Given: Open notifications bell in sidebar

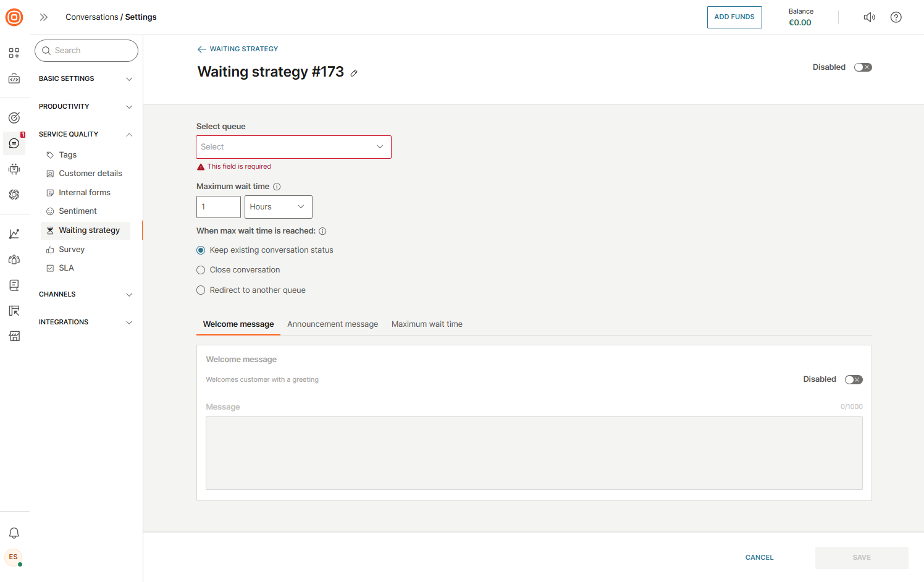Looking at the screenshot, I should [x=14, y=533].
